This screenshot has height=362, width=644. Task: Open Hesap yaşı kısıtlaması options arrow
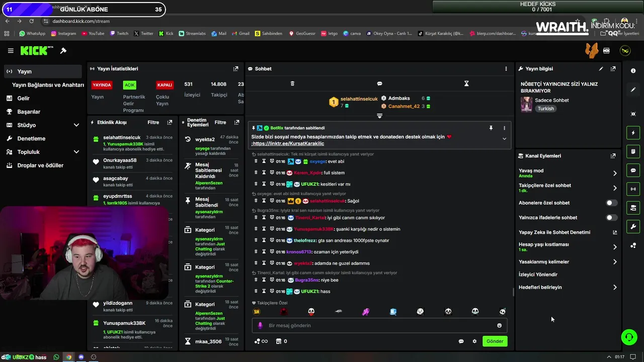(x=615, y=247)
